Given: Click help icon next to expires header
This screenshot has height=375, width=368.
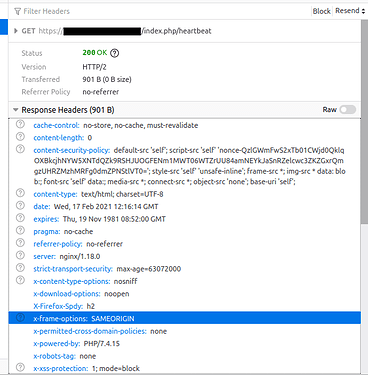Looking at the screenshot, I should click(20, 218).
